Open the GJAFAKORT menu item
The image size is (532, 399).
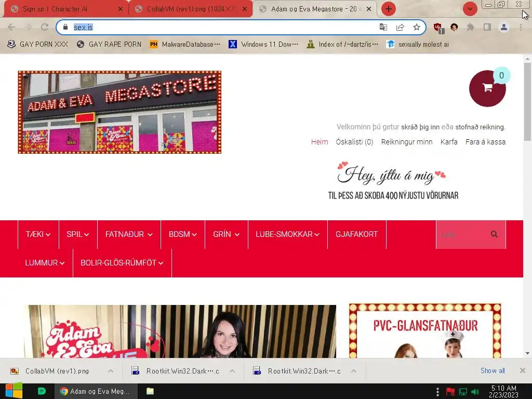click(356, 234)
